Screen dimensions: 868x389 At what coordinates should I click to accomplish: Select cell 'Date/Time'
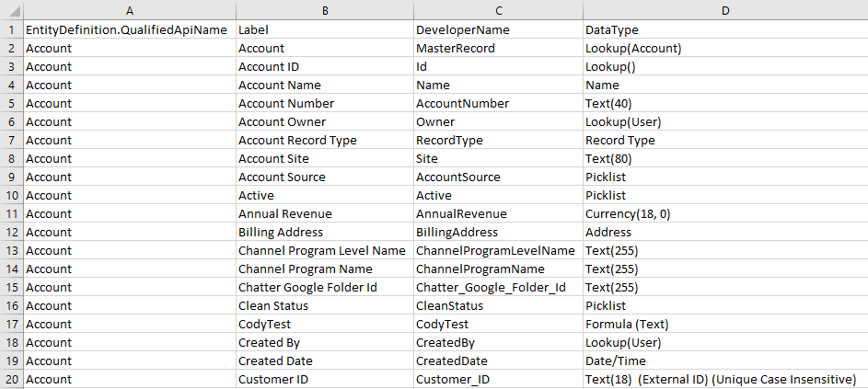coord(725,360)
